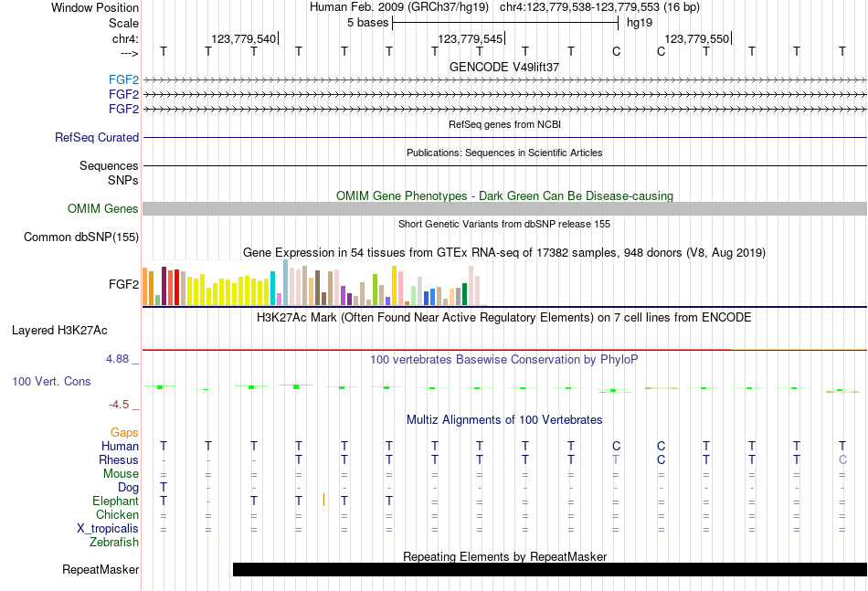Viewport: 868px width, 591px height.
Task: Select the light-blue FGF2 transcript label
Action: 123,79
